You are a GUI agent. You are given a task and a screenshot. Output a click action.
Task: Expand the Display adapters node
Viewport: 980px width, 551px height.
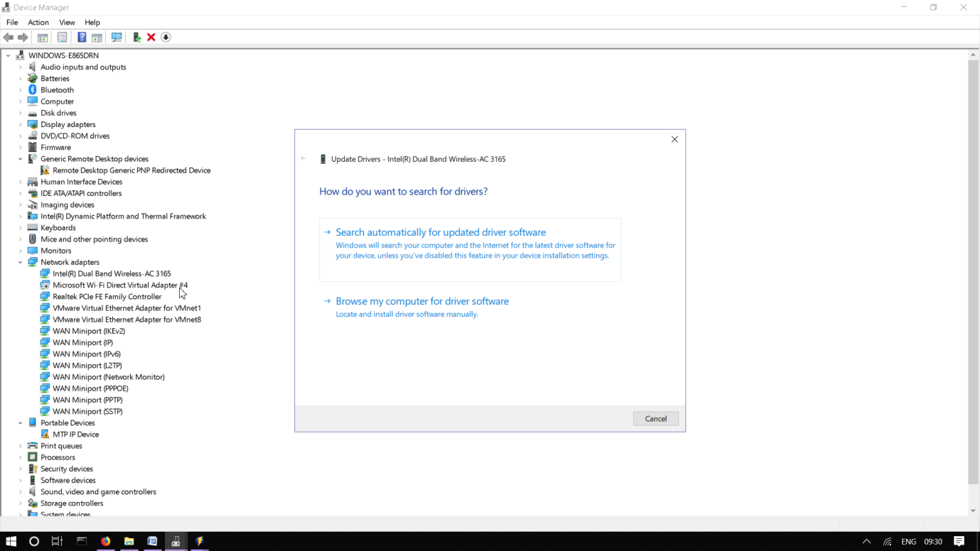(x=20, y=124)
